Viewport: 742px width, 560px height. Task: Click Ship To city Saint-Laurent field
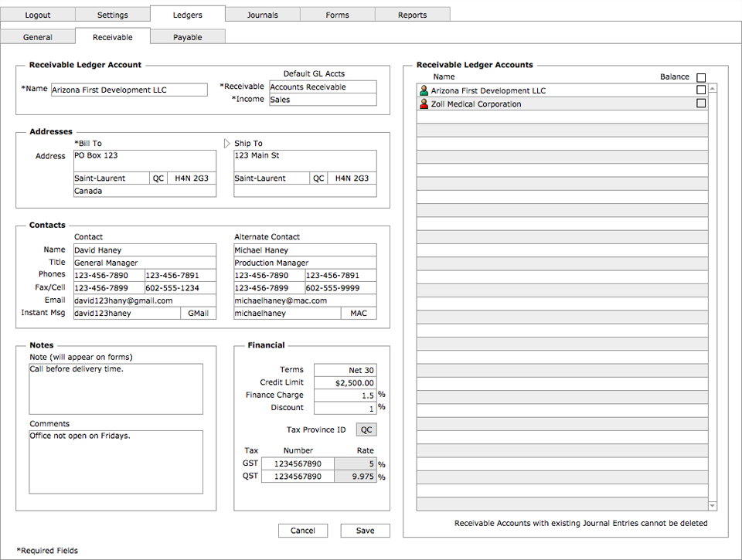[272, 178]
